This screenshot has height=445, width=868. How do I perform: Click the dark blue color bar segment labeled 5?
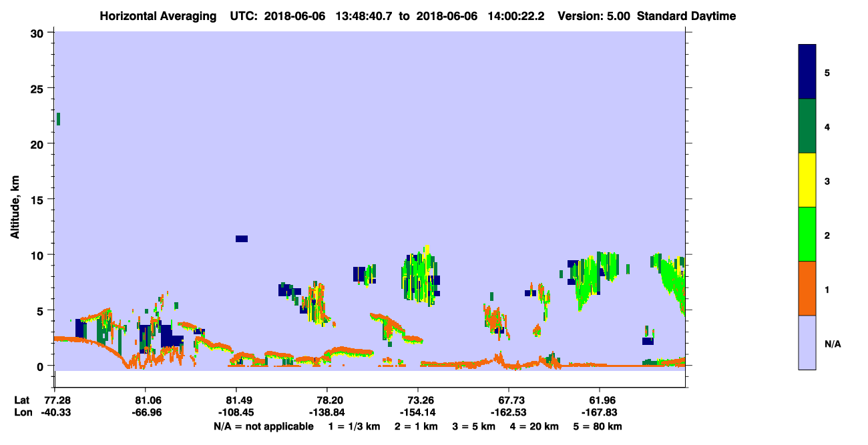(807, 72)
